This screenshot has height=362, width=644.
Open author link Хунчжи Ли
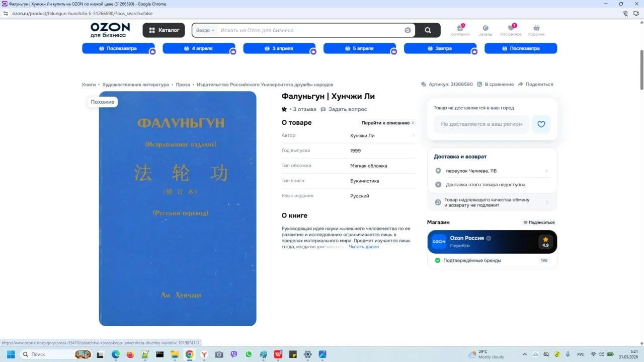[362, 135]
